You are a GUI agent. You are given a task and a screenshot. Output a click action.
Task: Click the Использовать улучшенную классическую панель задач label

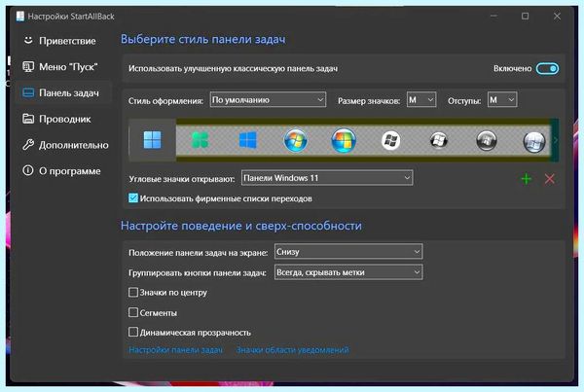[234, 68]
